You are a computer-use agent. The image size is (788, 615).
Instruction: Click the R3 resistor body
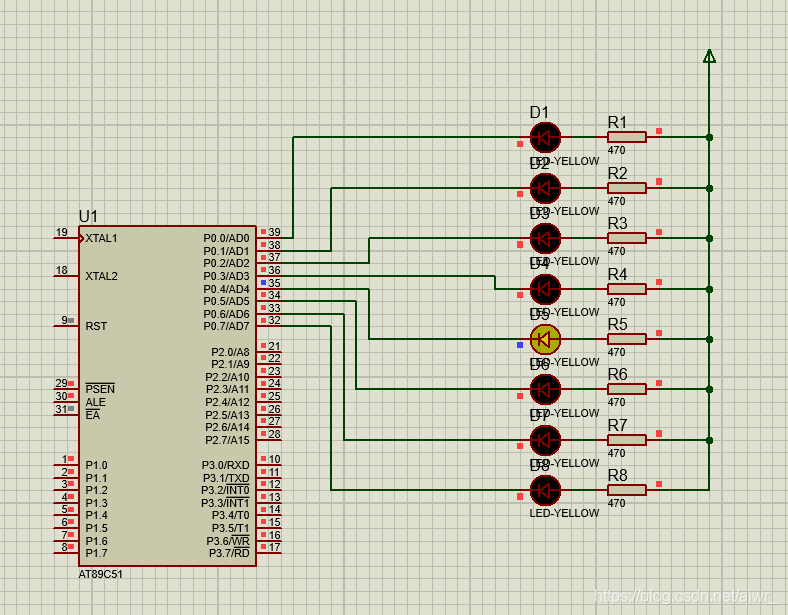click(x=627, y=238)
